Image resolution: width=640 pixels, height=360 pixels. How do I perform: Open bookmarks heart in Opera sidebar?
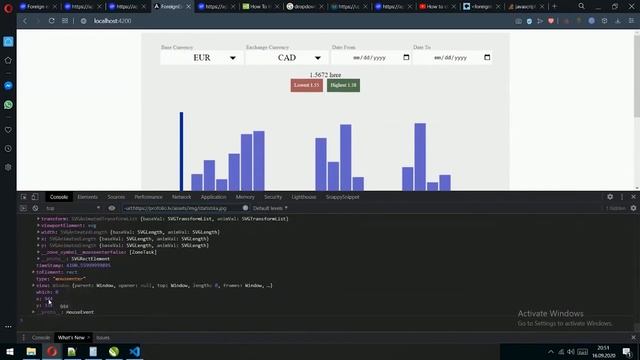pyautogui.click(x=8, y=130)
